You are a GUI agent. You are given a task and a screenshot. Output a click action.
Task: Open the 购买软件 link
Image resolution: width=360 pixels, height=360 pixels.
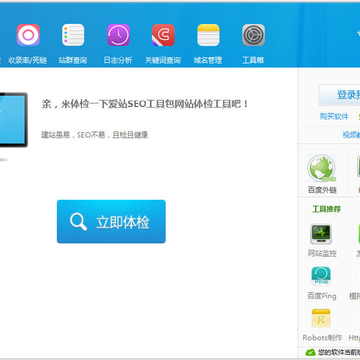pos(334,116)
